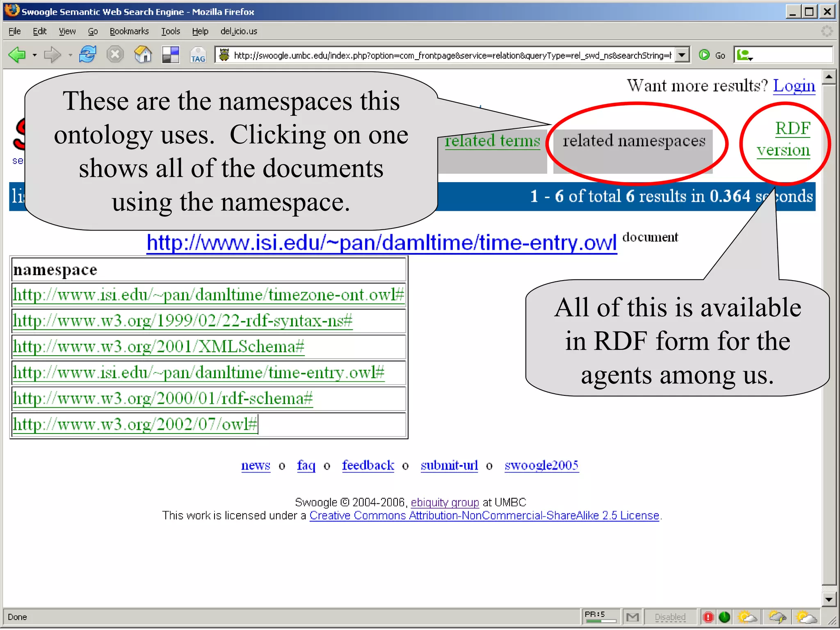The width and height of the screenshot is (840, 630).
Task: Open the Back button history dropdown arrow
Action: click(x=34, y=55)
